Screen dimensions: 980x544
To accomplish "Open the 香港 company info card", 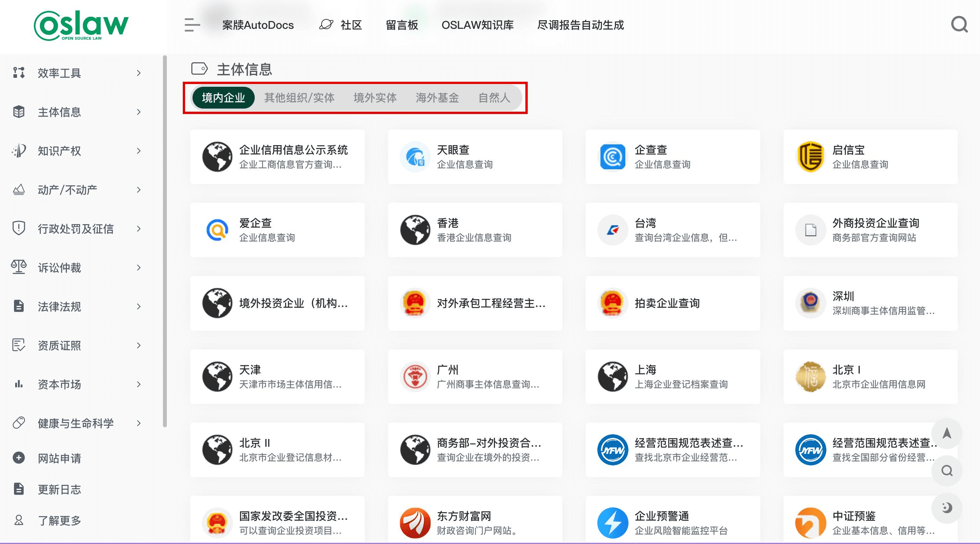I will click(x=475, y=230).
